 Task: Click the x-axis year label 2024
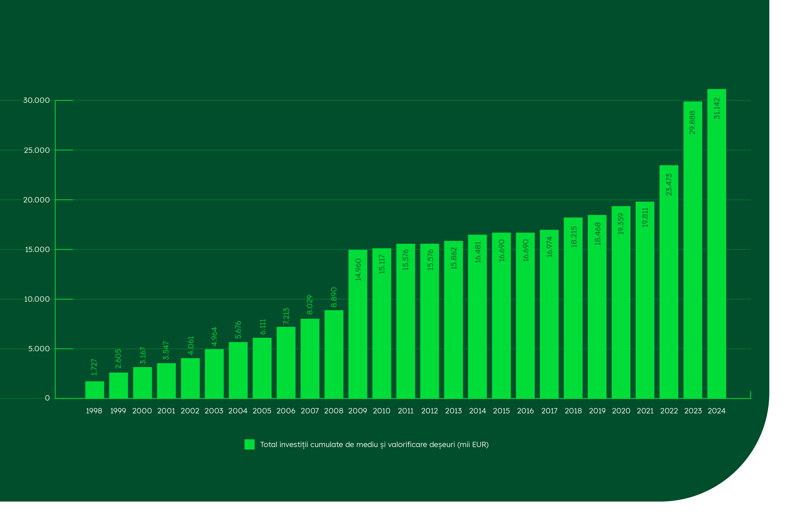pyautogui.click(x=717, y=411)
